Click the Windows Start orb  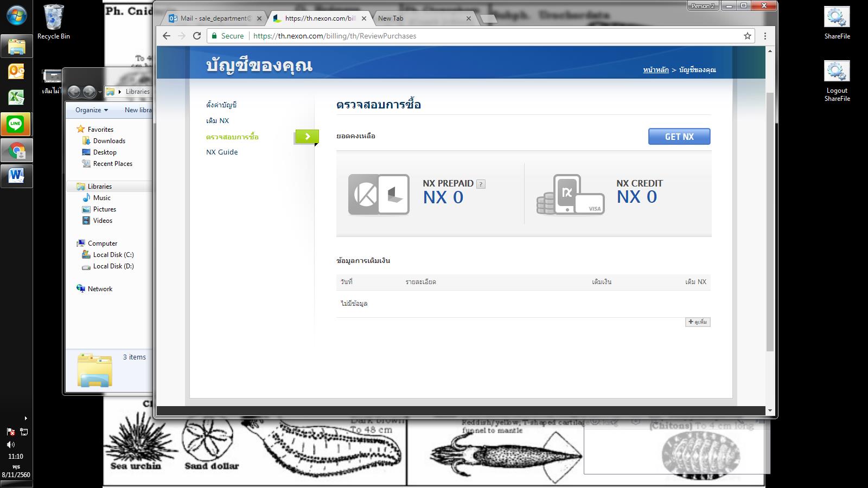coord(16,16)
